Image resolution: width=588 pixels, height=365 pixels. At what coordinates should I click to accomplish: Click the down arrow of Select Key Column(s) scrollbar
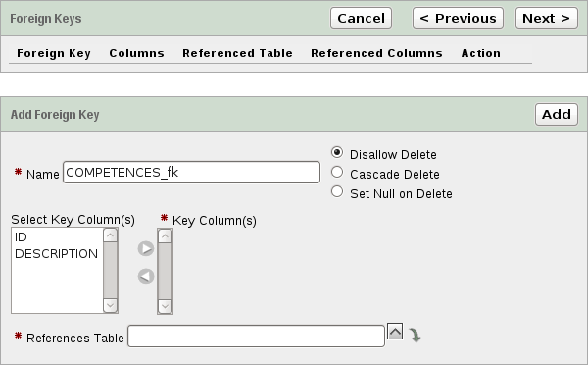[x=110, y=305]
